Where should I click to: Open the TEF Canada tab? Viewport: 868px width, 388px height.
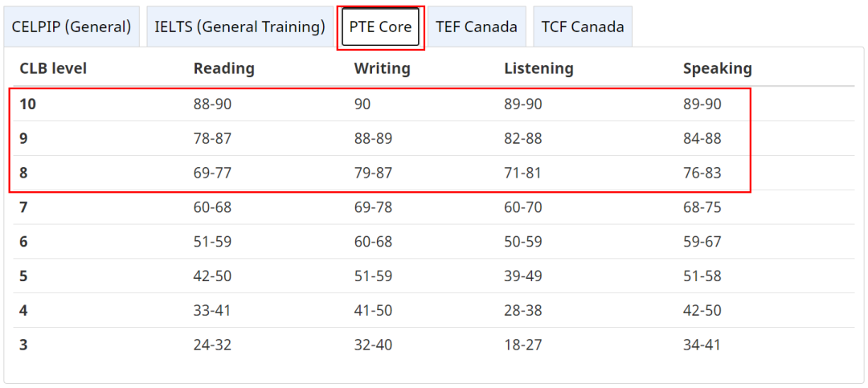click(477, 27)
